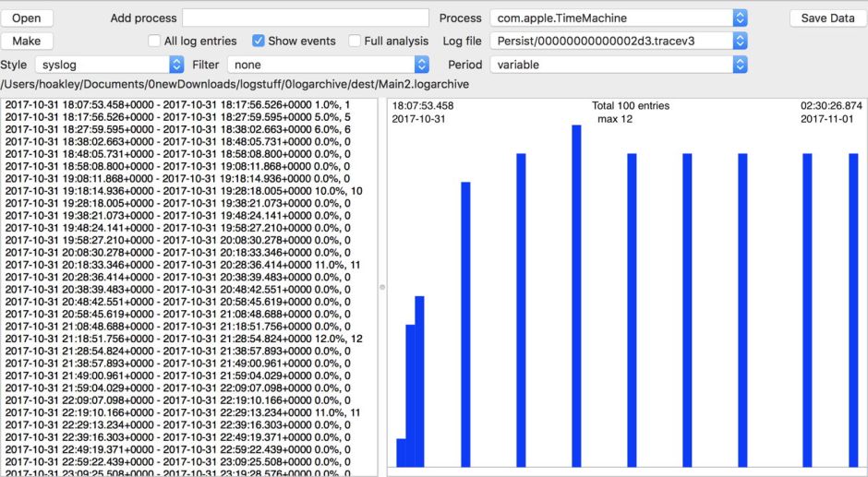Screen dimensions: 868x477
Task: Click the Open button
Action: (27, 18)
